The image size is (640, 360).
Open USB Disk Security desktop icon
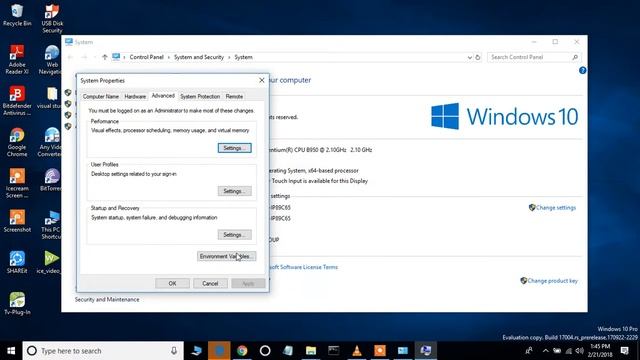[x=52, y=19]
